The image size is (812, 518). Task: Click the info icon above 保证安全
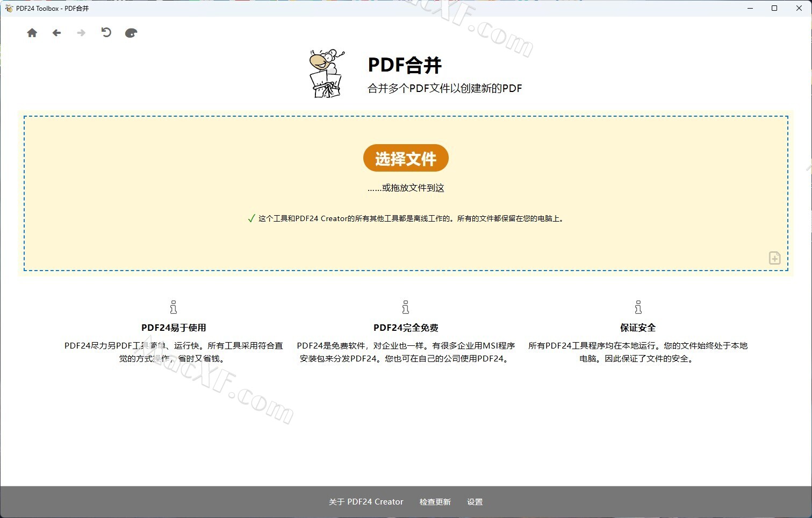coord(638,307)
